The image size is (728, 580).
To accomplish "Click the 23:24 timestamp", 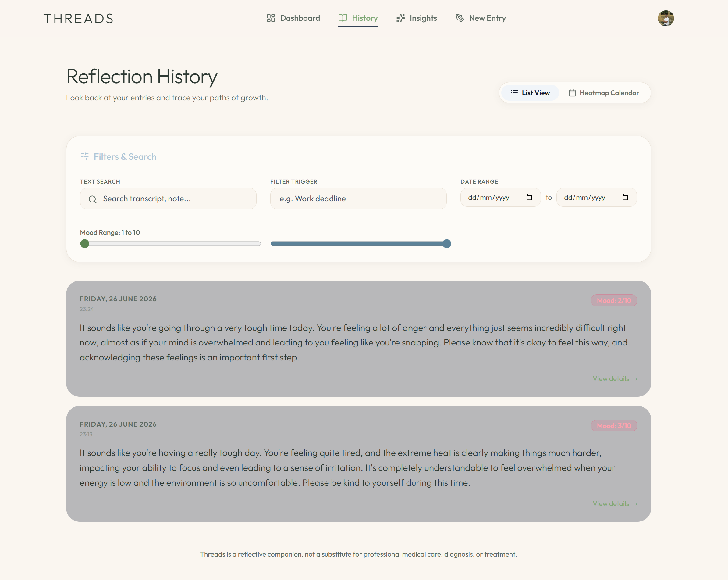I will click(x=87, y=309).
